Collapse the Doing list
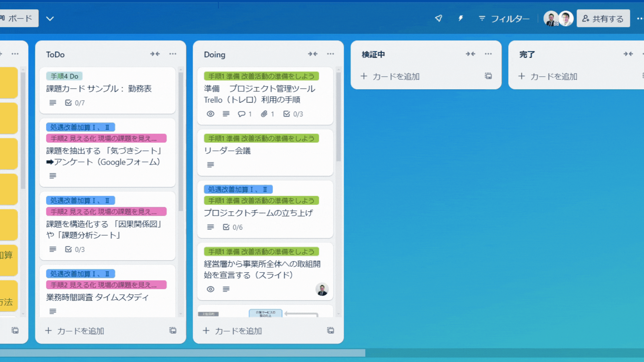This screenshot has width=644, height=362. 313,54
